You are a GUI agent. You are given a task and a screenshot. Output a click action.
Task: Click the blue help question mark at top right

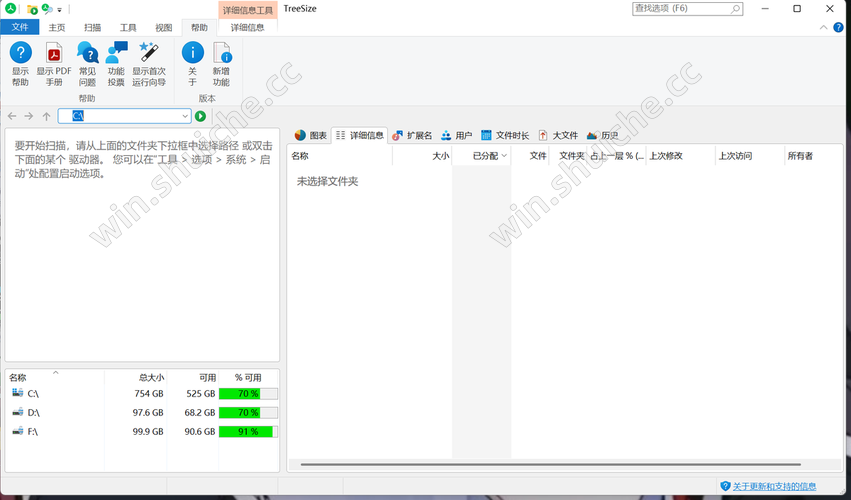click(839, 27)
